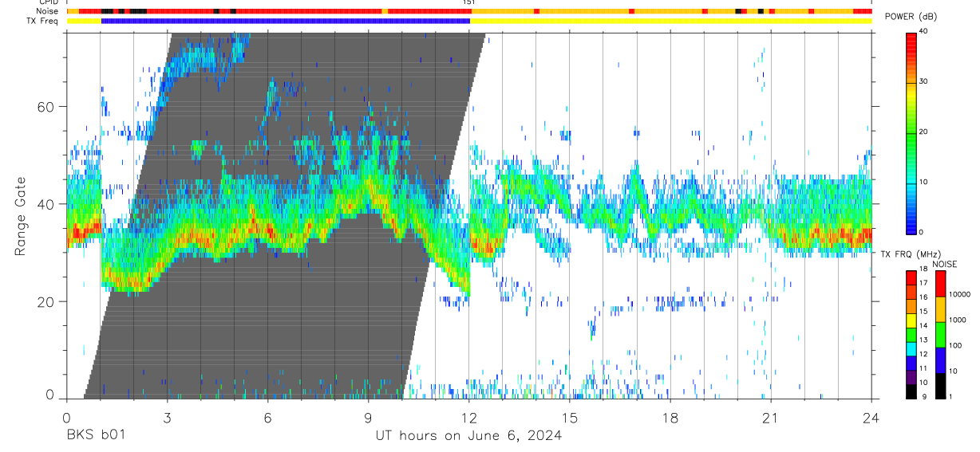Image resolution: width=980 pixels, height=452 pixels.
Task: Click the 'UT hours on June 6, 2024' axis title
Action: (x=468, y=435)
